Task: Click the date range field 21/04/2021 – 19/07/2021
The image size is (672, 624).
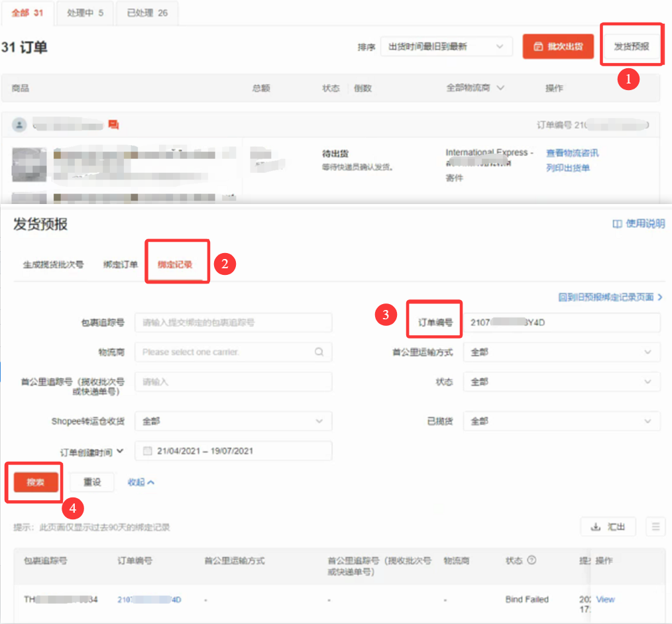Action: (233, 451)
